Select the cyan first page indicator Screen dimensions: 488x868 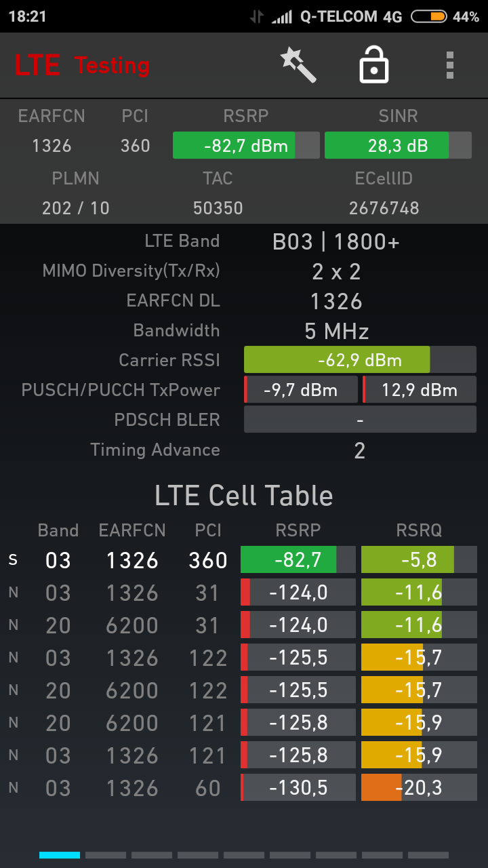pyautogui.click(x=60, y=855)
